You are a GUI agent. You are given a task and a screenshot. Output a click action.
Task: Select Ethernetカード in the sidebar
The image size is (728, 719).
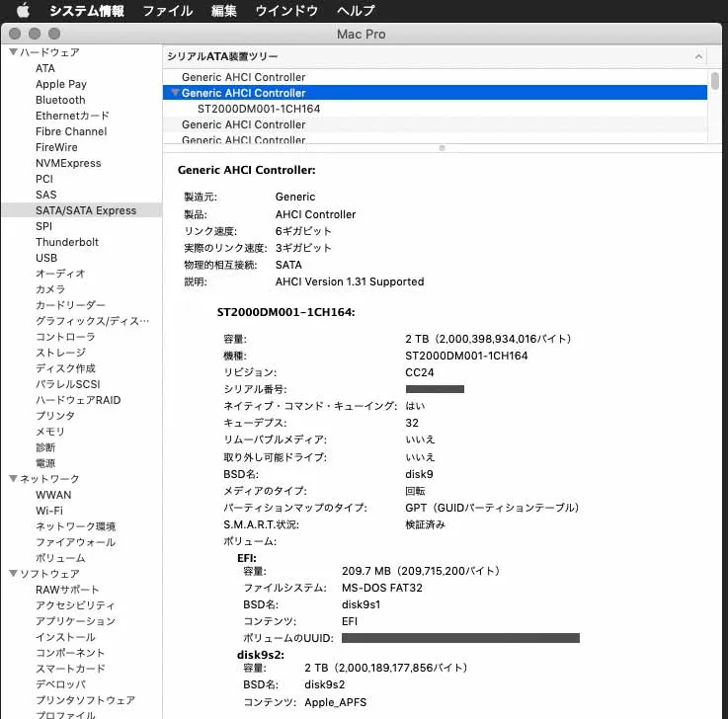(x=72, y=116)
